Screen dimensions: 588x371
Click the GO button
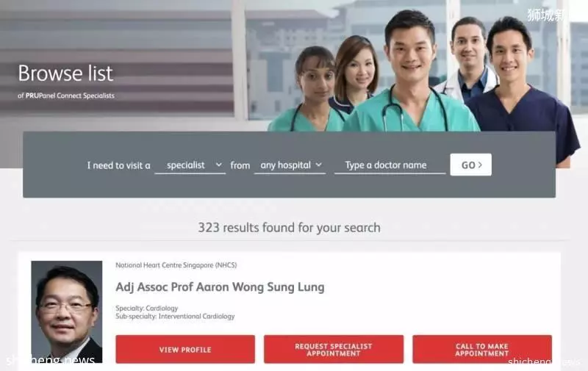pos(471,165)
